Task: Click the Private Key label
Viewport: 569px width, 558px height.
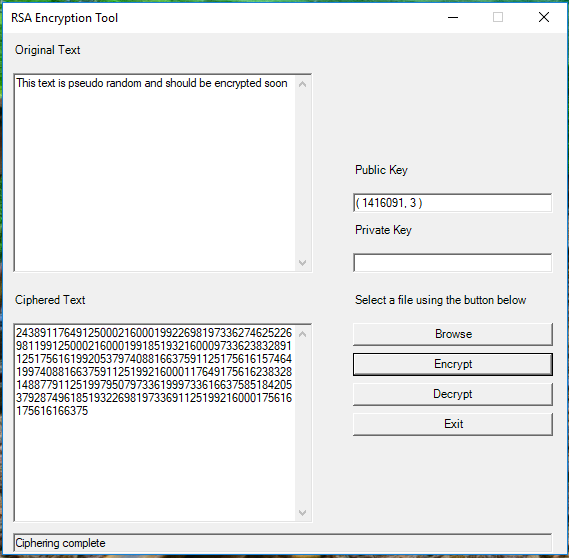Action: pos(383,230)
